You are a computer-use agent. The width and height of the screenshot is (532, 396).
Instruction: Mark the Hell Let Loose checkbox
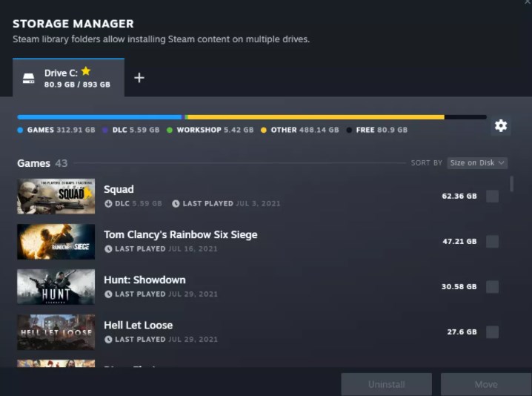pyautogui.click(x=492, y=332)
